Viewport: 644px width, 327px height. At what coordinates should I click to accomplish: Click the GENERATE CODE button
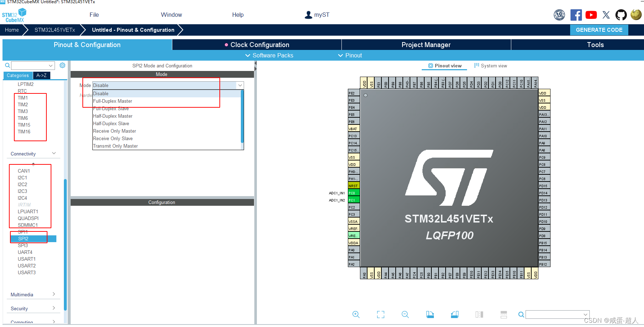599,30
